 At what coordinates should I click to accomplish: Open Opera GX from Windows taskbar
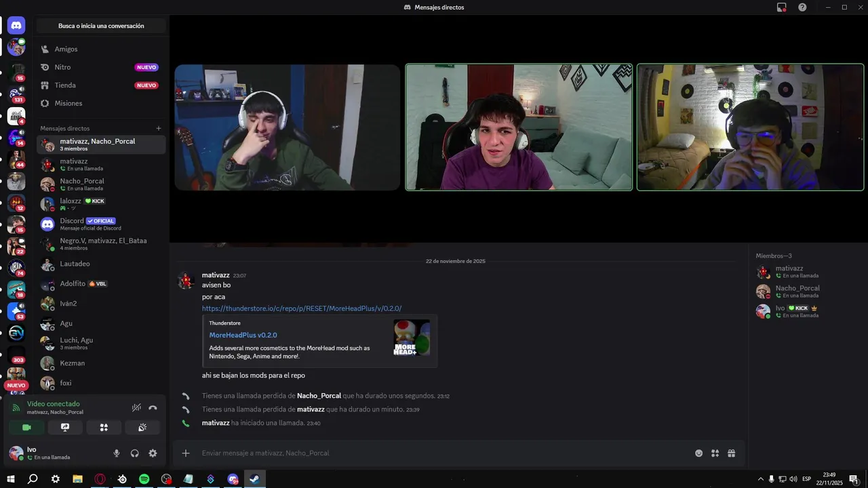click(x=100, y=479)
